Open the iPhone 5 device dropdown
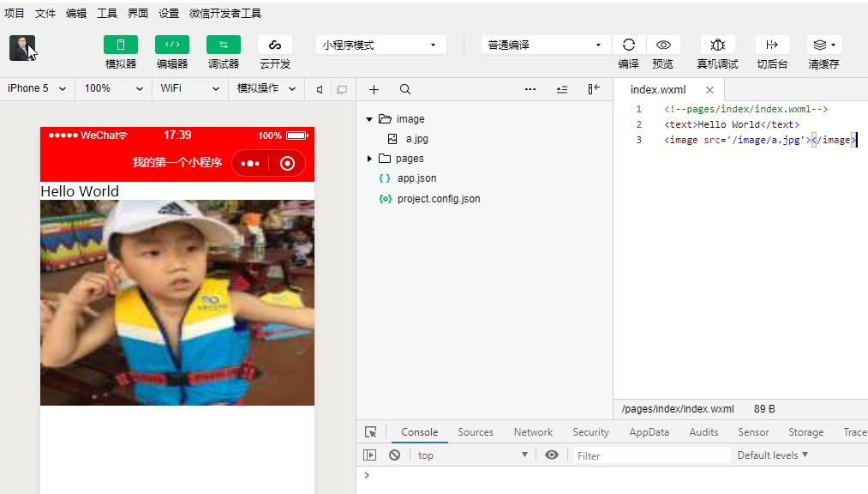The width and height of the screenshot is (868, 494). 37,88
